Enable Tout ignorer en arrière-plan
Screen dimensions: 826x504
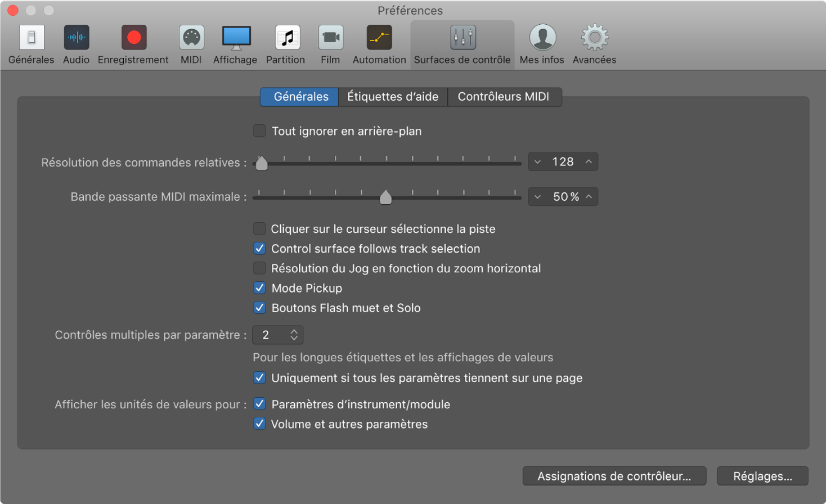click(259, 130)
